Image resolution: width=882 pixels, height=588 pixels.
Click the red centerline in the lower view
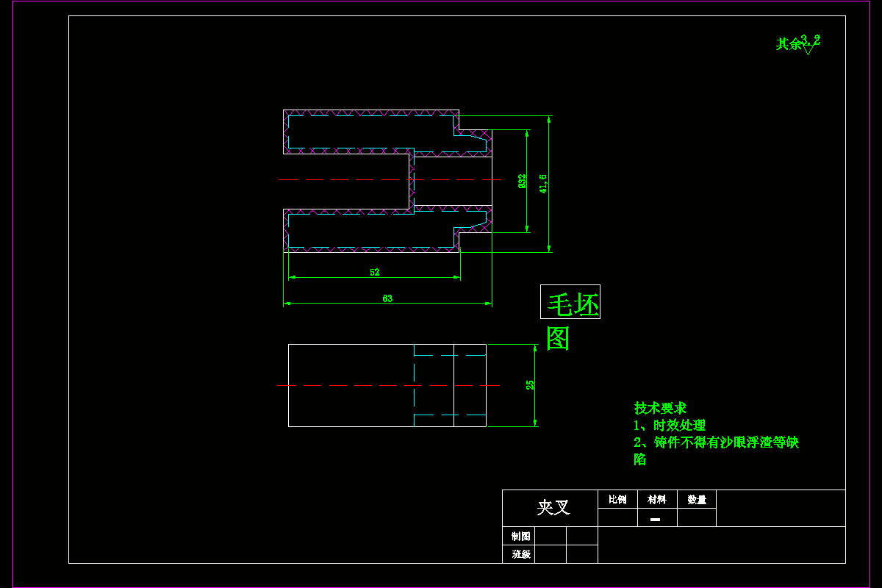388,385
